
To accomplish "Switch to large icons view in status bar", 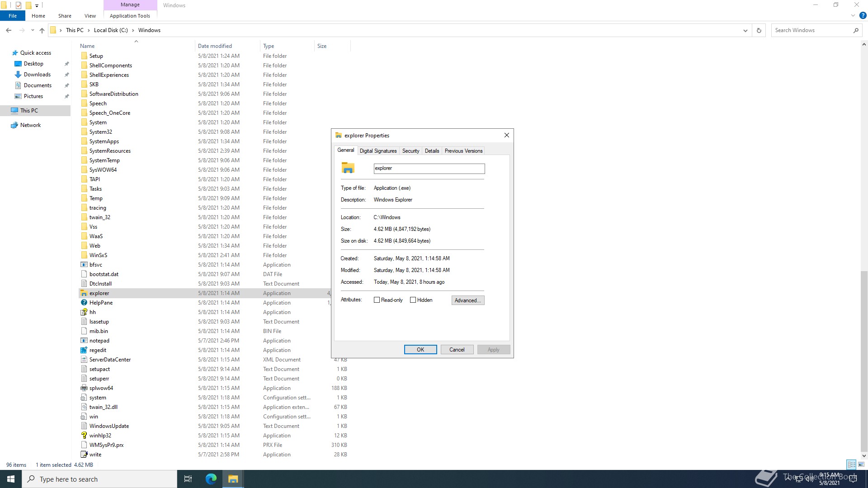I will point(861,465).
